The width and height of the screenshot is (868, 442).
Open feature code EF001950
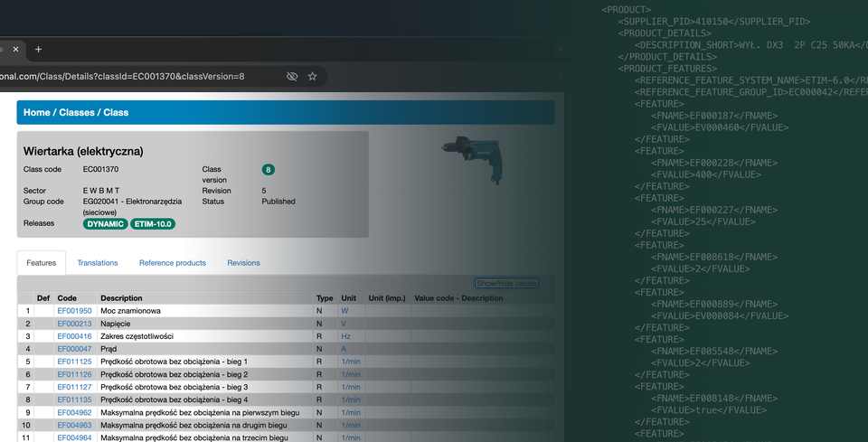(x=75, y=311)
